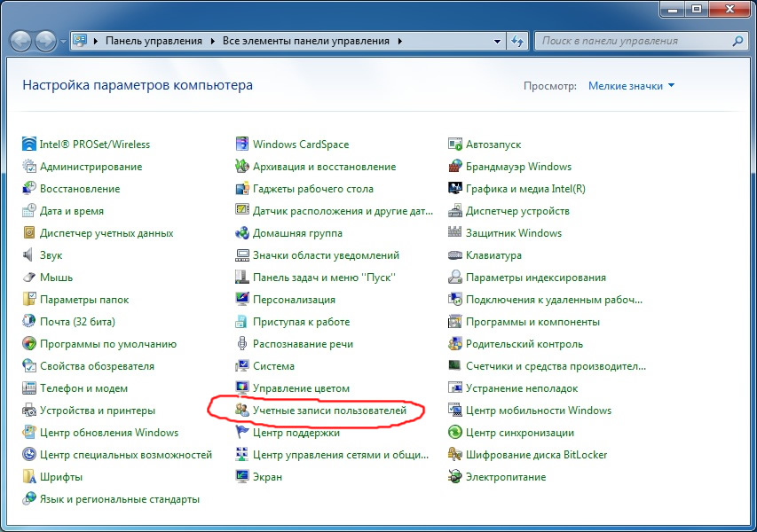
Task: Open the Мелкие значки view dropdown
Action: pos(631,86)
